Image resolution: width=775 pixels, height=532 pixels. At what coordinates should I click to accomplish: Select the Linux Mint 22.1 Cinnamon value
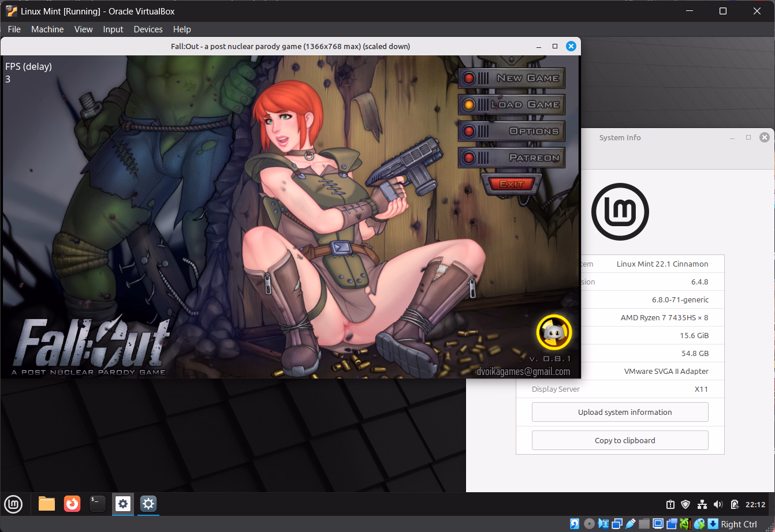click(662, 264)
